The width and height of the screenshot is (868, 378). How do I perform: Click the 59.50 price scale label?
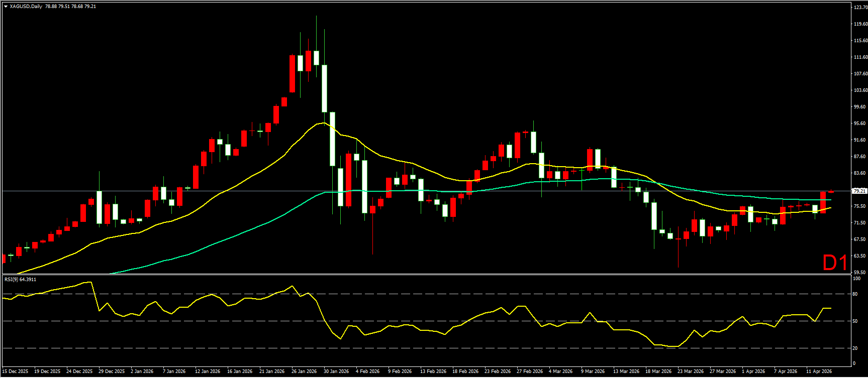click(860, 273)
